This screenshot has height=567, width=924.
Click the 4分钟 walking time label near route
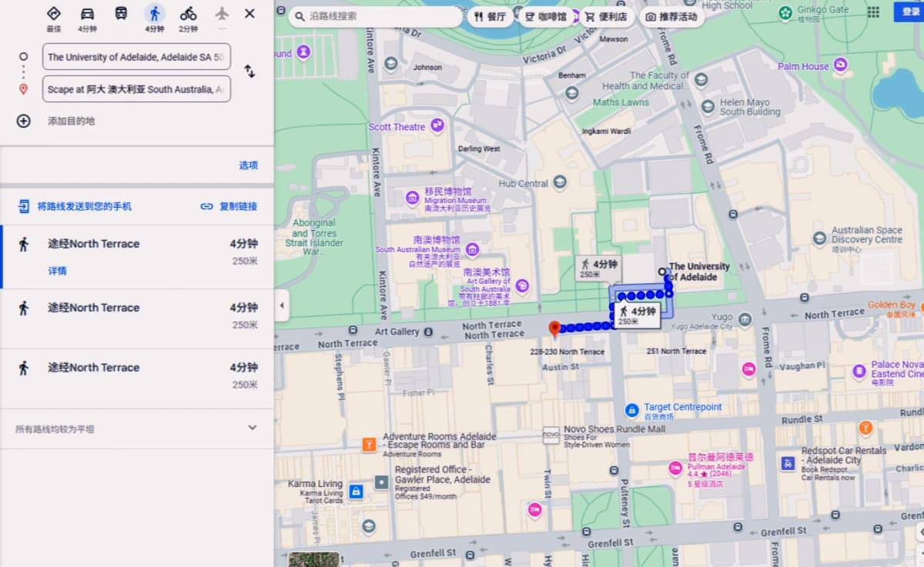point(638,315)
